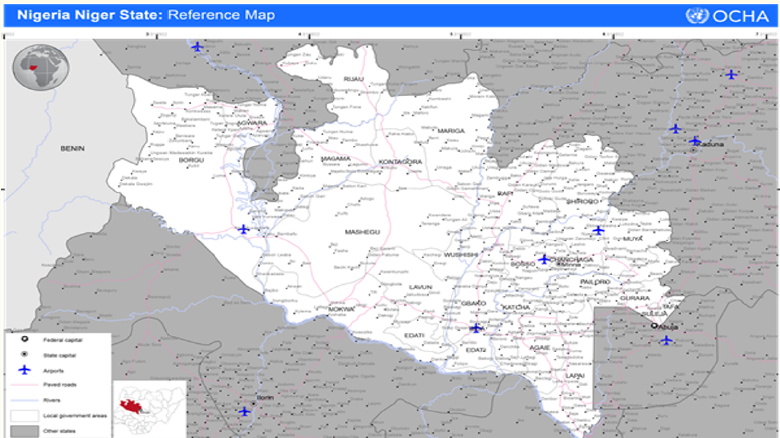Select the airport marker near Ilorin

244,411
